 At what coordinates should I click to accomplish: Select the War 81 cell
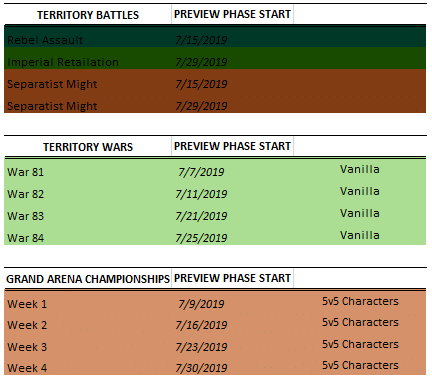coord(26,172)
